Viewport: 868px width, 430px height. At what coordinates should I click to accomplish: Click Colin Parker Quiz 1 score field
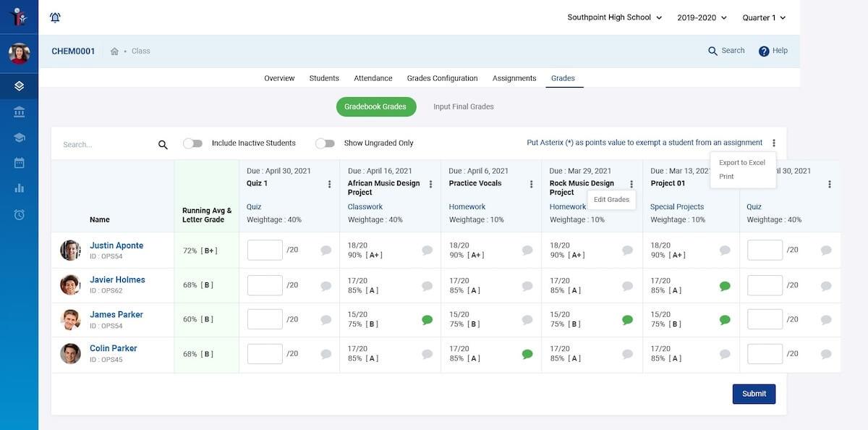(265, 354)
